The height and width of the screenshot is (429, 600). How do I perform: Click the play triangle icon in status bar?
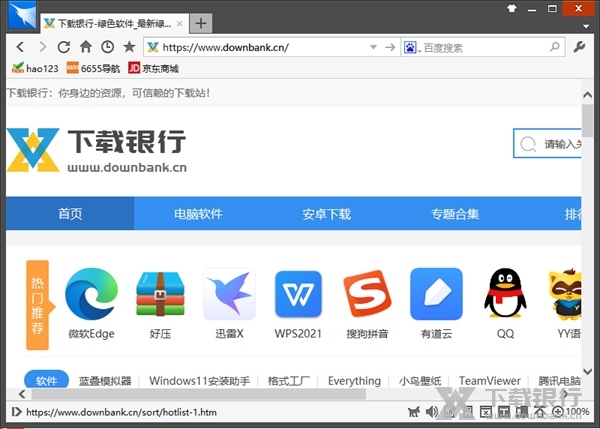(16, 412)
